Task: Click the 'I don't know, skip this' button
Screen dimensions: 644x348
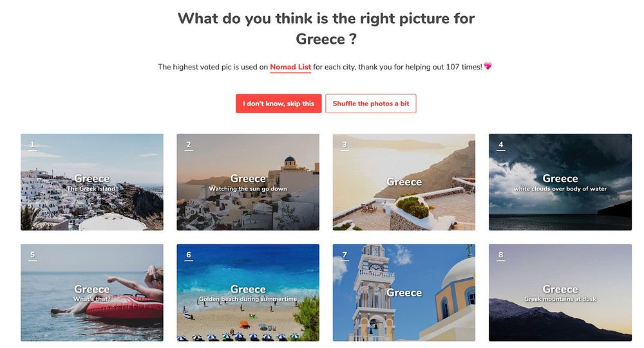Action: pyautogui.click(x=278, y=104)
